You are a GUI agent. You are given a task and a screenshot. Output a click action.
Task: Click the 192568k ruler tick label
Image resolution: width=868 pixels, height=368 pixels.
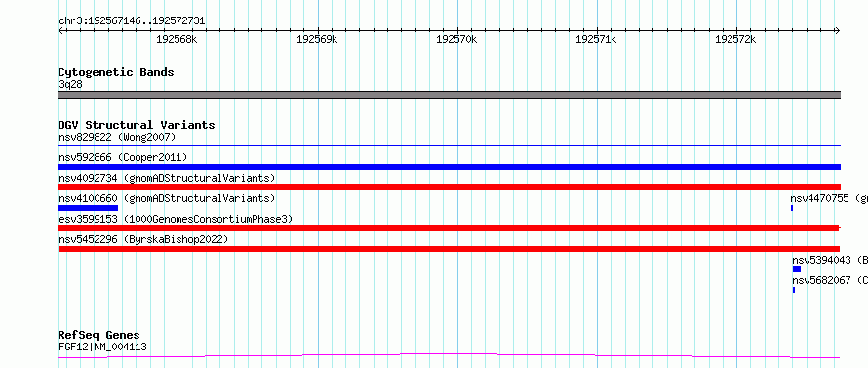[177, 39]
